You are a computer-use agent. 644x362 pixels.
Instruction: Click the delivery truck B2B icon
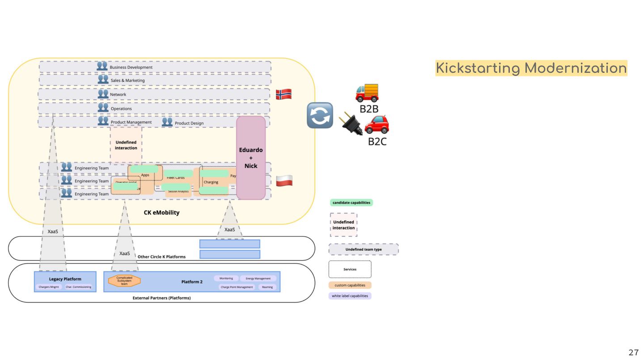coord(367,93)
